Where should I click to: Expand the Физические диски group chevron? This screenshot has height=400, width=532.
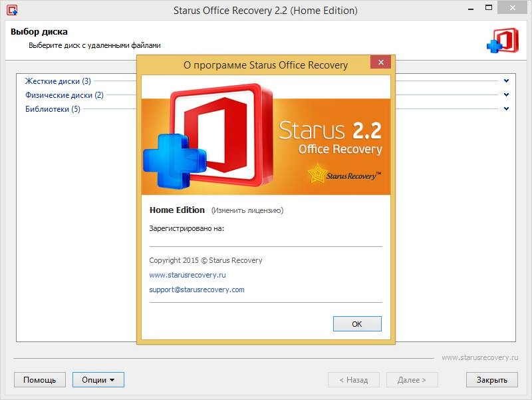[x=506, y=95]
